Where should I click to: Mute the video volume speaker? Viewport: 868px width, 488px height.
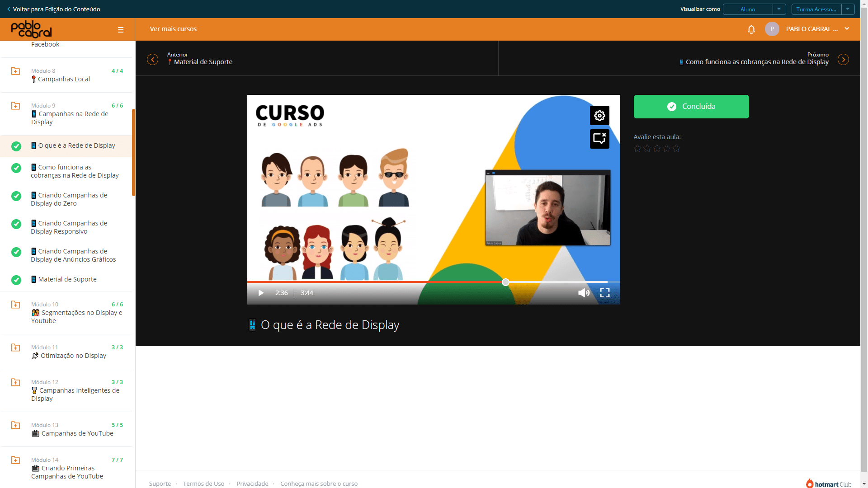click(x=584, y=293)
